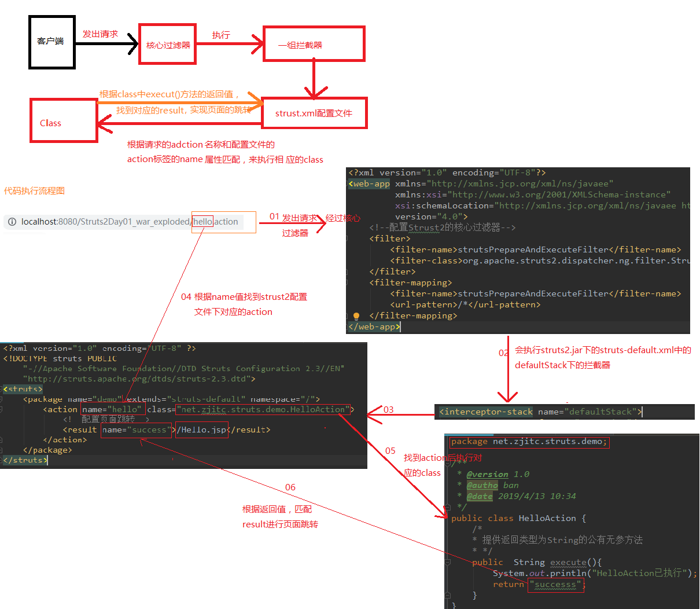Viewport: 700px width, 609px height.
Task: Click the 一组拦截器 box label
Action: 300,45
